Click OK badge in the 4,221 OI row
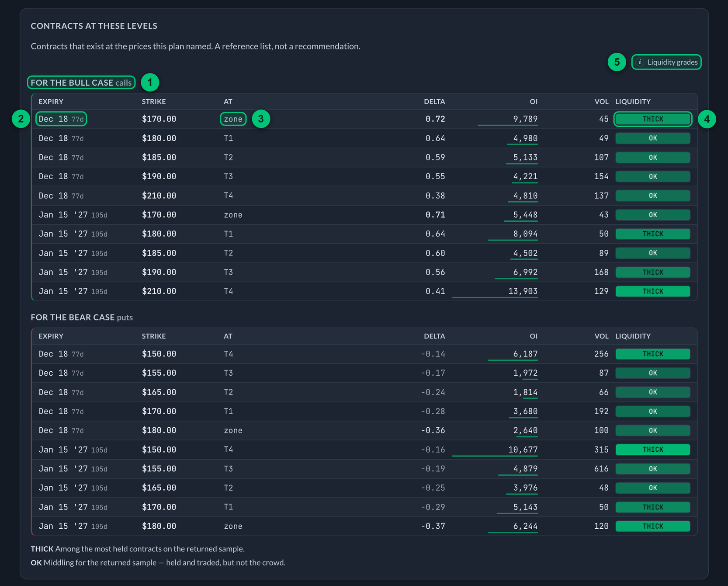The height and width of the screenshot is (586, 728). click(653, 177)
